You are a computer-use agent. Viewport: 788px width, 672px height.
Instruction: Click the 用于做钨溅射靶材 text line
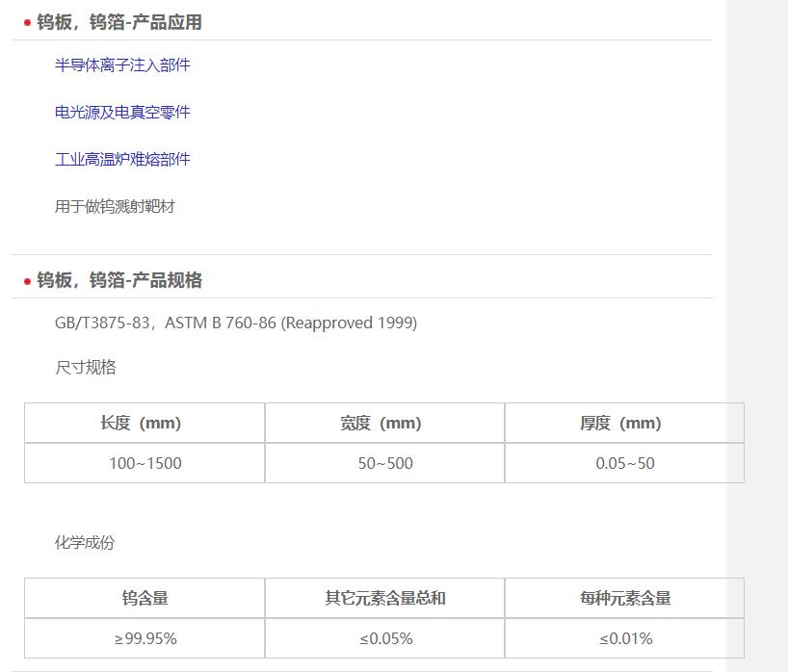pos(115,206)
